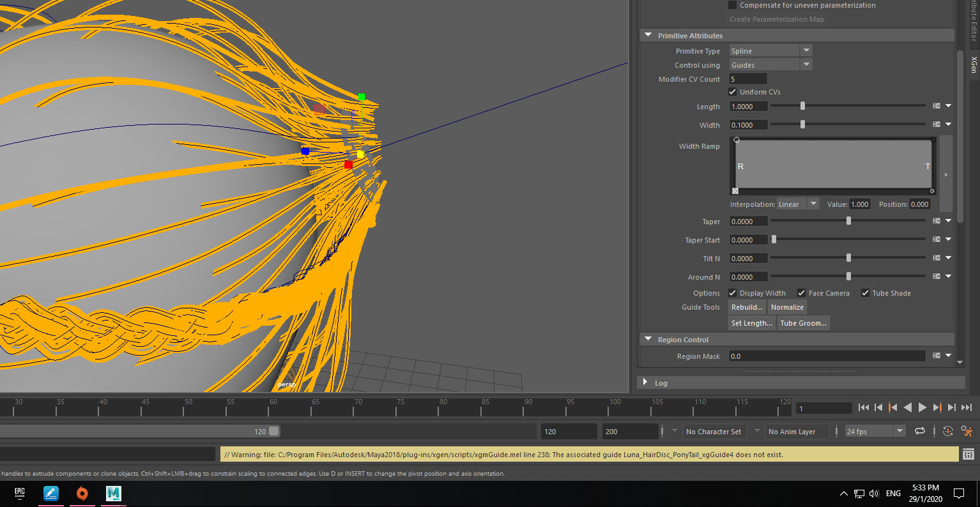Open the Script Editor icon
980x507 pixels.
(x=969, y=454)
